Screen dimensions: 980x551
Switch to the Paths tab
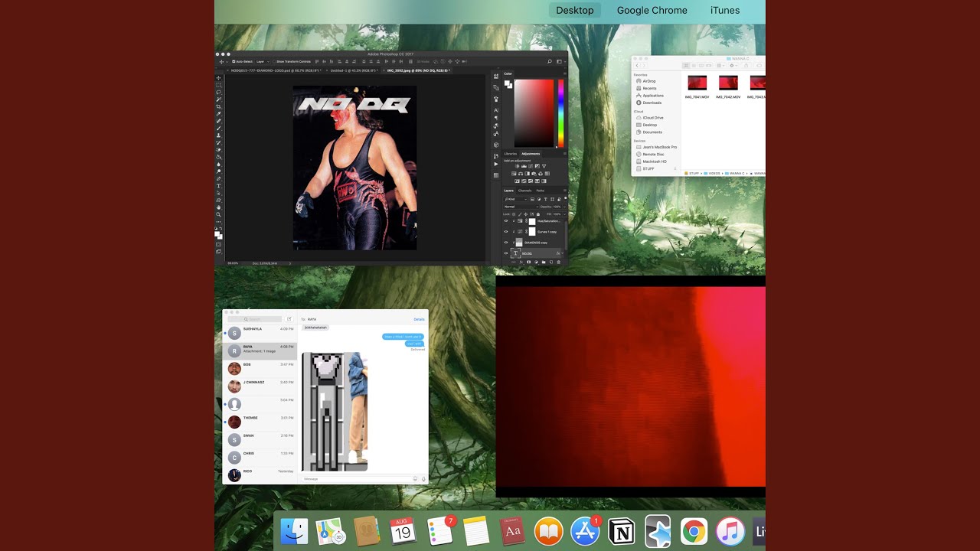(x=541, y=191)
